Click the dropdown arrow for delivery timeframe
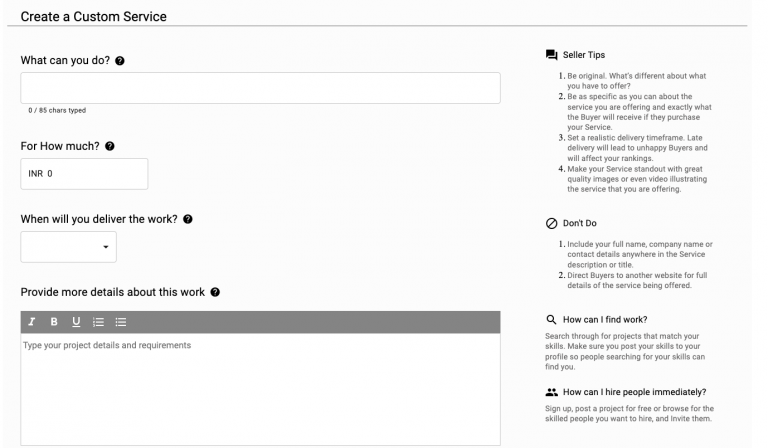Viewport: 768px width, 448px height. (105, 247)
